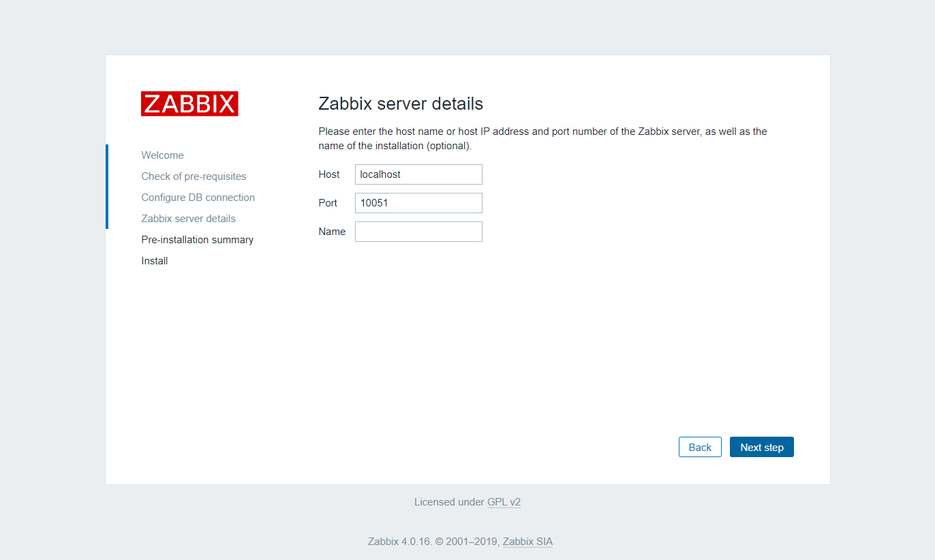Click the instruction paragraph under the heading
This screenshot has width=935, height=560.
pos(542,138)
